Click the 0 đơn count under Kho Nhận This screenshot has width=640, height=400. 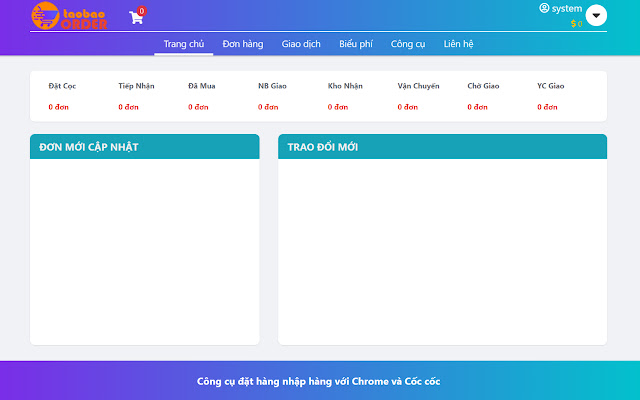pos(338,107)
